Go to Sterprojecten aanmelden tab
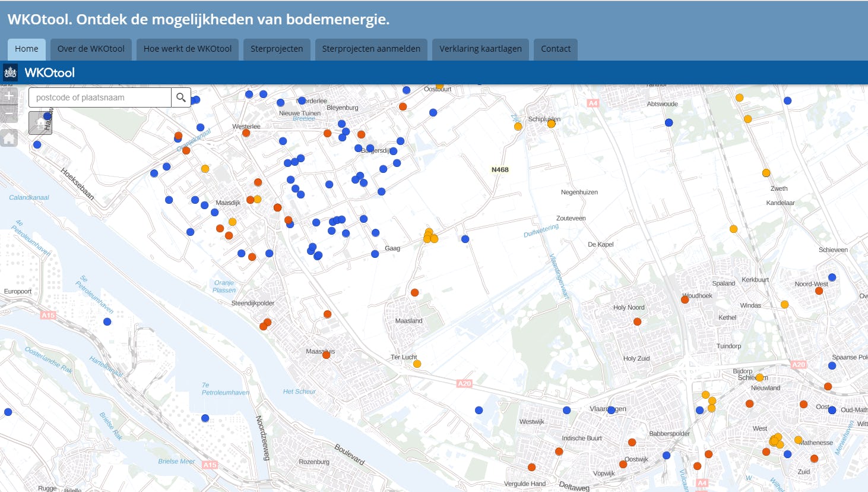This screenshot has width=868, height=492. coord(371,49)
